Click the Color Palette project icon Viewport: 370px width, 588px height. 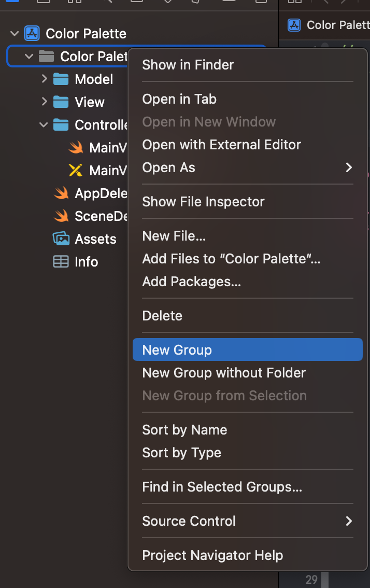(x=32, y=34)
